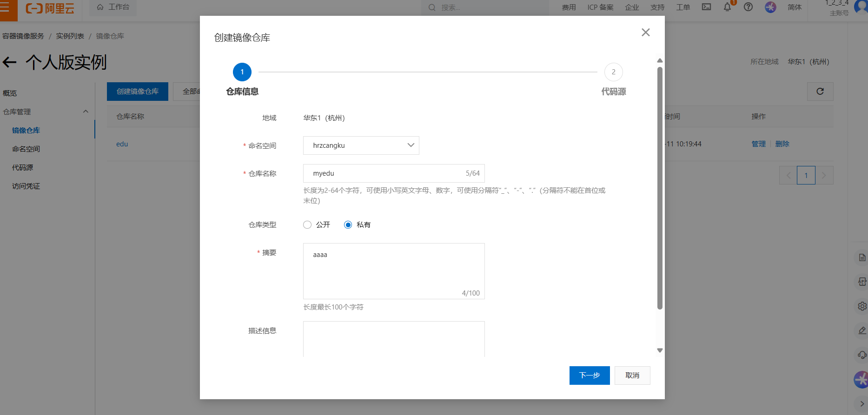
Task: Open 工作台 workbench tab
Action: pos(113,7)
